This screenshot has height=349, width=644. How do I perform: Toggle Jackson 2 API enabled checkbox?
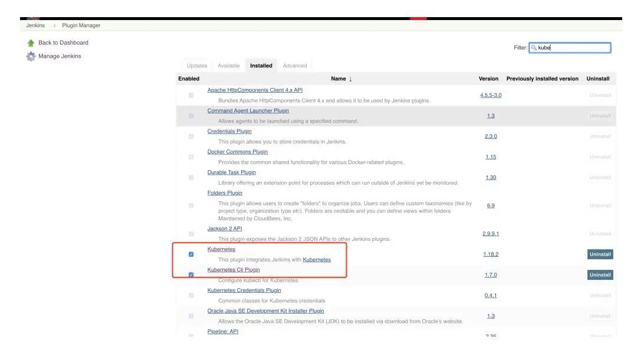tap(191, 234)
